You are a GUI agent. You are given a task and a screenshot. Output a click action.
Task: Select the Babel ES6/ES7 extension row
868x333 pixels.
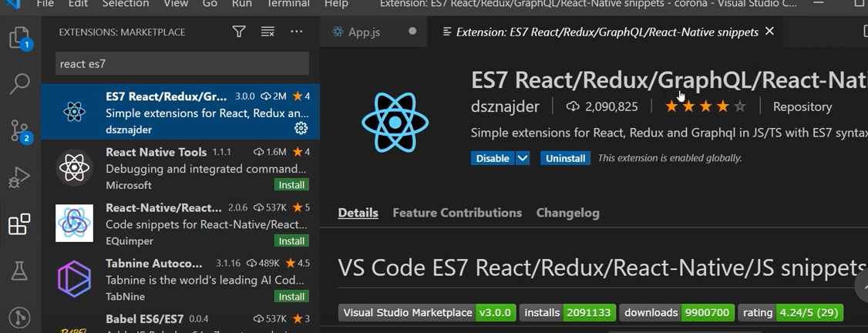click(180, 321)
